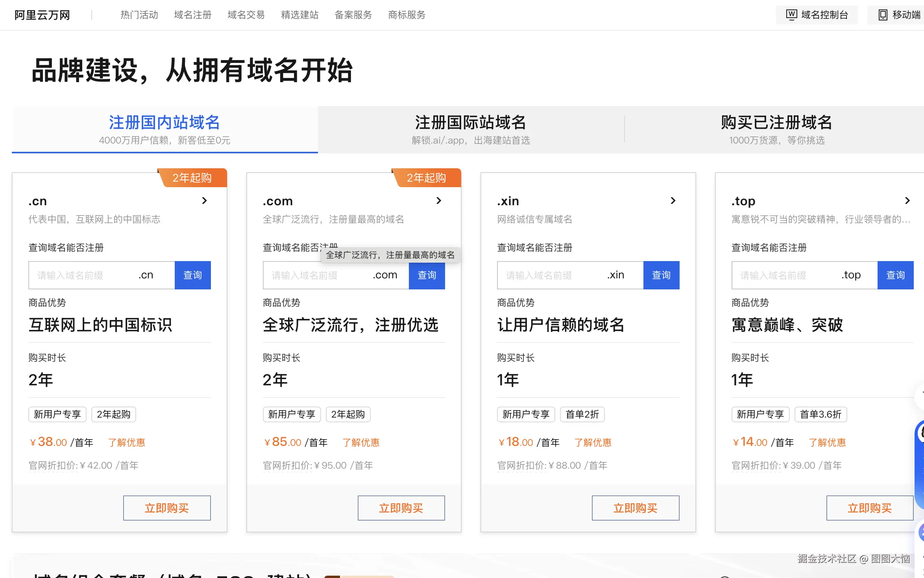The height and width of the screenshot is (578, 924).
Task: Click the 2年起购 ribbon on .cn card
Action: (192, 177)
